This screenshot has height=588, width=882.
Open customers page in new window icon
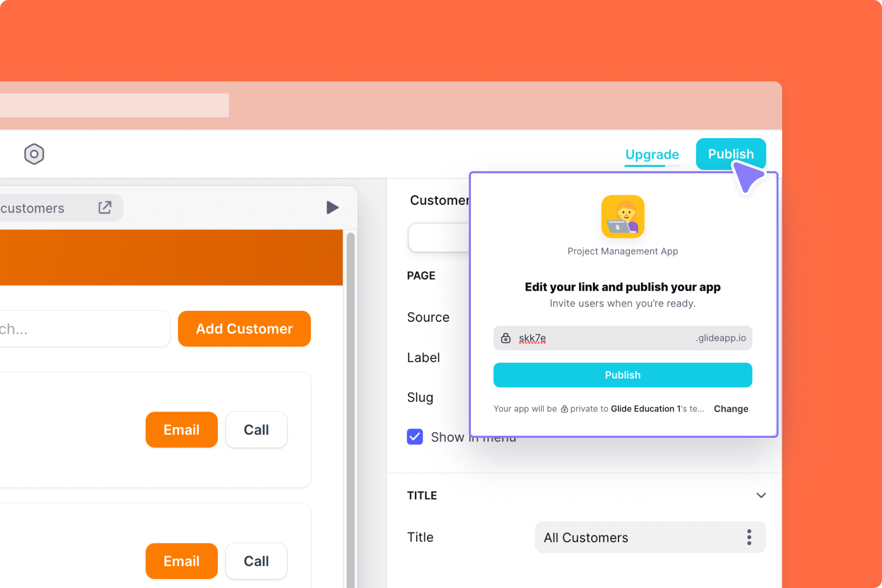click(105, 207)
